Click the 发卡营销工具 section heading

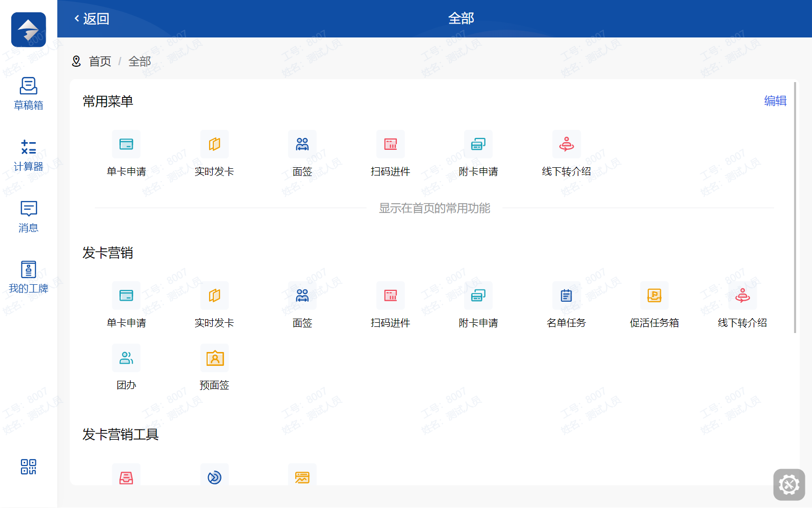pos(120,435)
